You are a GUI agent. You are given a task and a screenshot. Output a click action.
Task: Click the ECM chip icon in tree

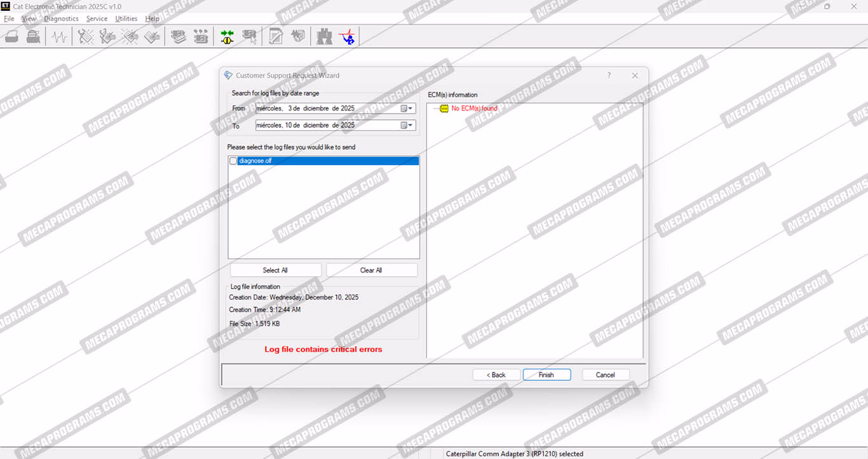444,109
